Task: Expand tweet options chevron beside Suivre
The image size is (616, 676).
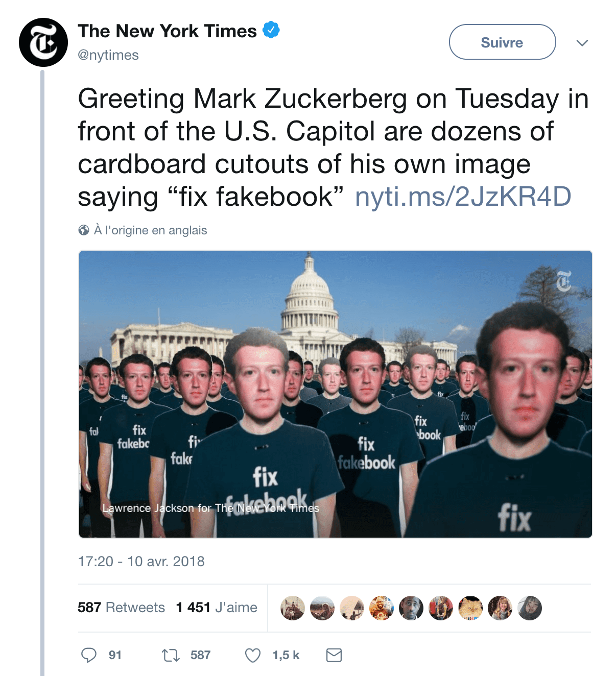Action: pos(582,42)
